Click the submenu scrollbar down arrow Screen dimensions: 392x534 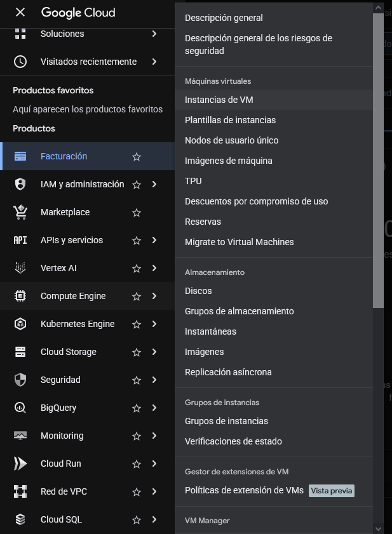click(379, 528)
